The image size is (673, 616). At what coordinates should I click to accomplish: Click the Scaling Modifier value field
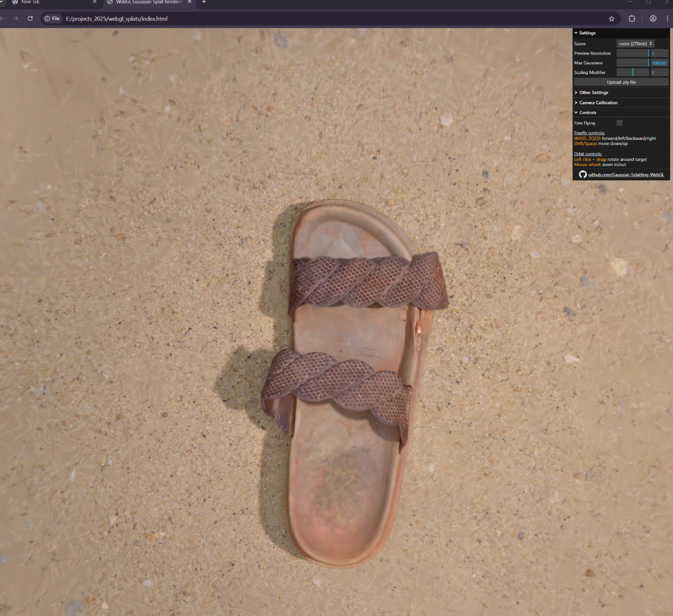point(659,72)
